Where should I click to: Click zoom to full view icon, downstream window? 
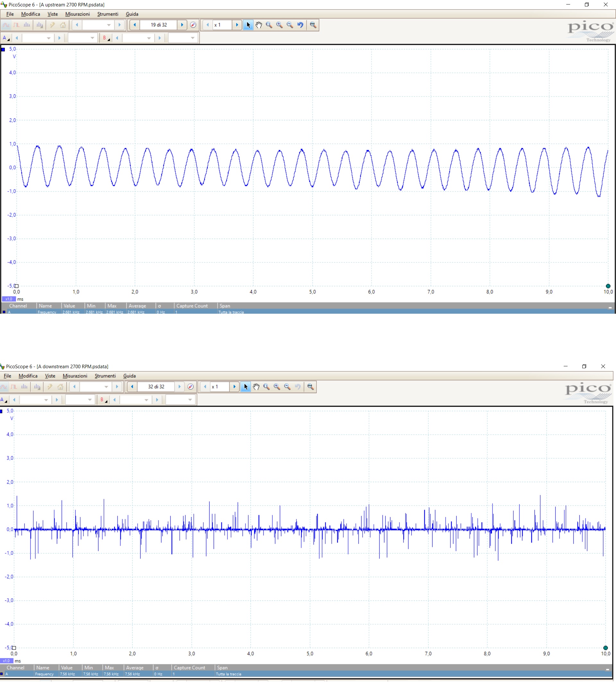click(x=310, y=387)
